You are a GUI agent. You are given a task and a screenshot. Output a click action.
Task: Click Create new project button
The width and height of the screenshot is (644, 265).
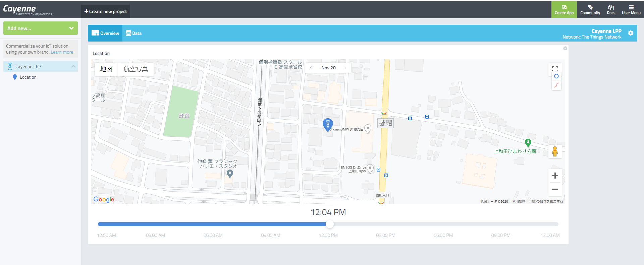pyautogui.click(x=106, y=11)
